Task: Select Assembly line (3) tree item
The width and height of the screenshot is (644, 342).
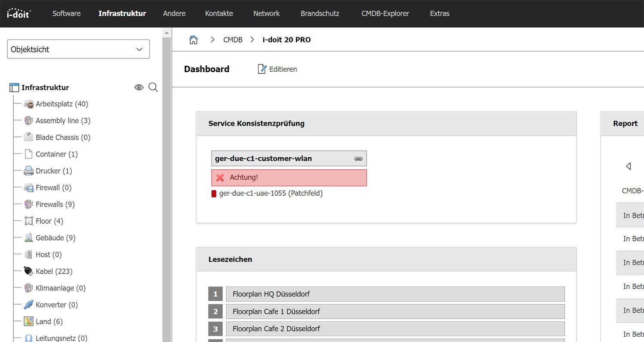Action: [63, 121]
